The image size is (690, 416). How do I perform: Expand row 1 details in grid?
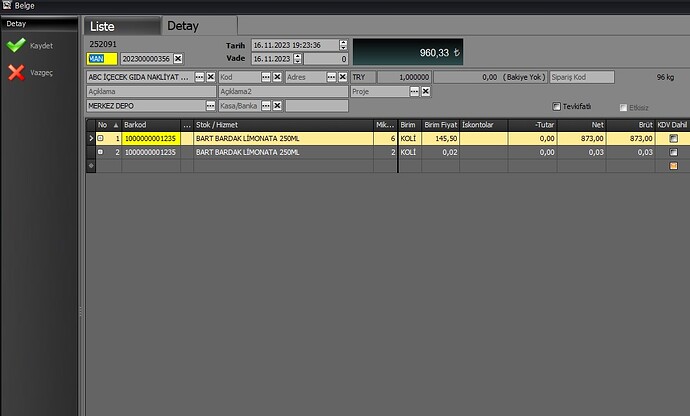[100, 138]
